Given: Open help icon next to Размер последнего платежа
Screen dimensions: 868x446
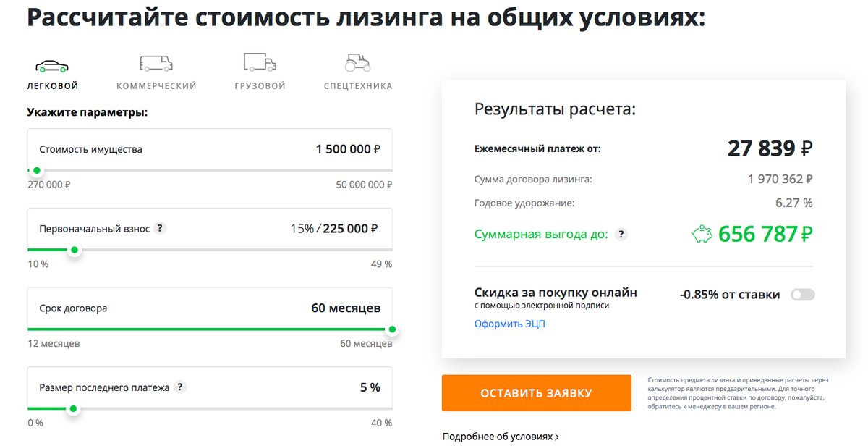Looking at the screenshot, I should 180,387.
